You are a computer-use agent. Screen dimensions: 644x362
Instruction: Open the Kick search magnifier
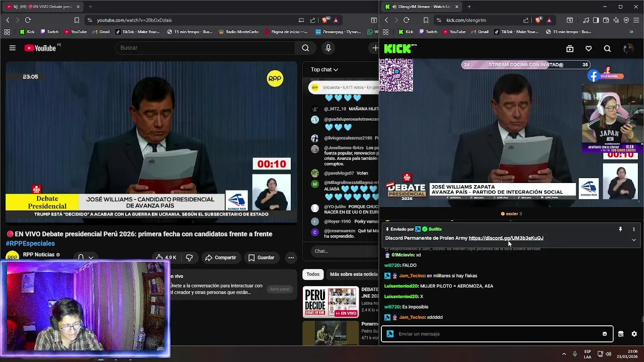click(x=607, y=49)
